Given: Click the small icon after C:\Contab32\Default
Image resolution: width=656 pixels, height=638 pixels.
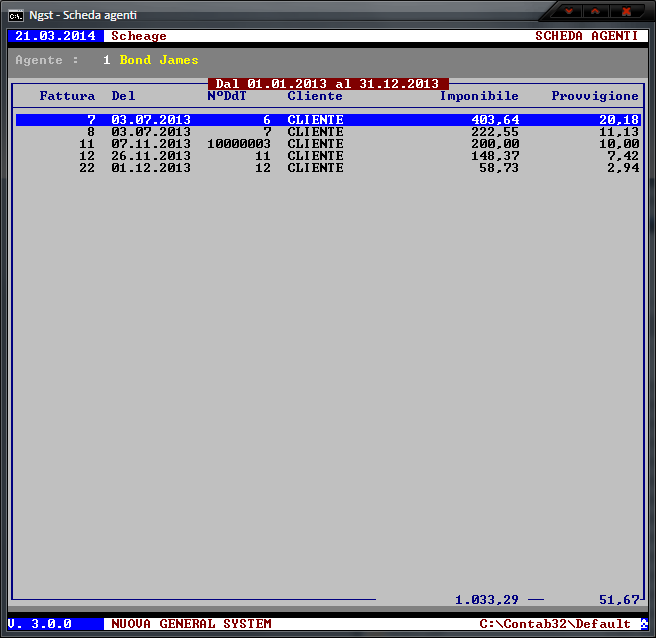Looking at the screenshot, I should (x=644, y=624).
